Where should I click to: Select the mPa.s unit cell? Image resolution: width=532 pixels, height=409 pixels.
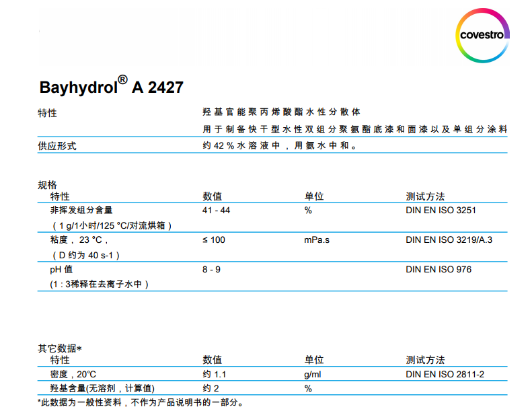317,240
